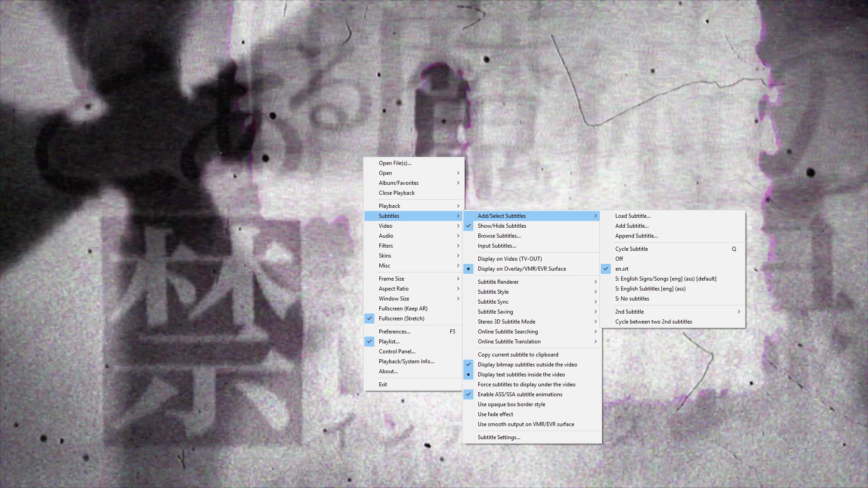Choose the en.srt subtitle track
Viewport: 868px width, 488px height.
coord(622,269)
